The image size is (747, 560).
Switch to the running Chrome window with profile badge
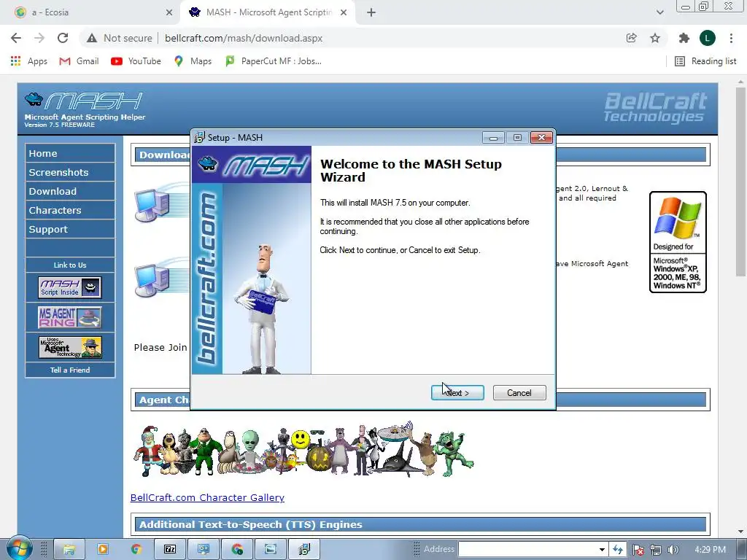coord(237,549)
